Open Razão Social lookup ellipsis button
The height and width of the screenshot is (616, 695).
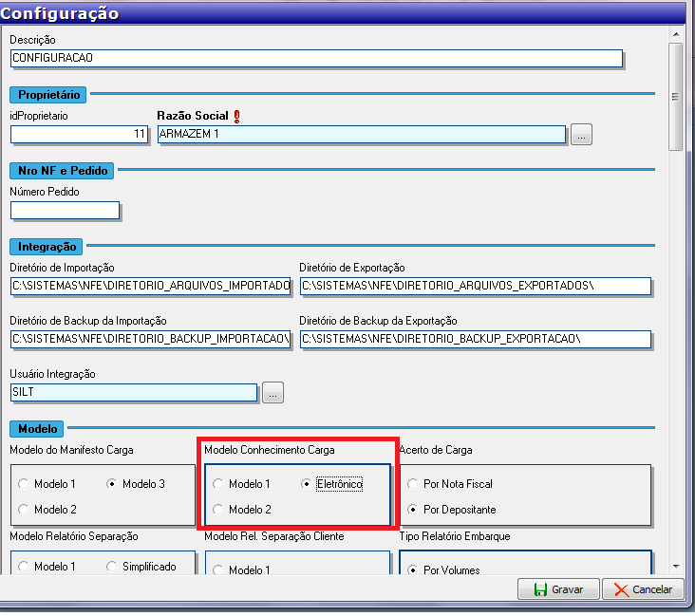pyautogui.click(x=581, y=134)
